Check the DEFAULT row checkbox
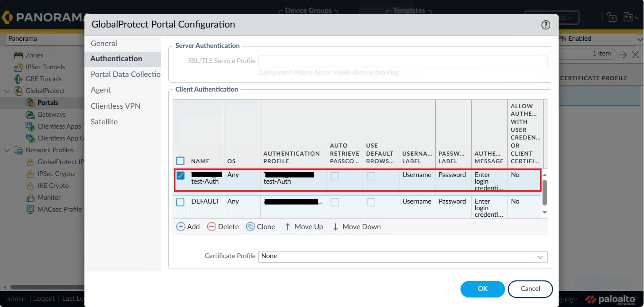Image resolution: width=644 pixels, height=307 pixels. (x=181, y=202)
